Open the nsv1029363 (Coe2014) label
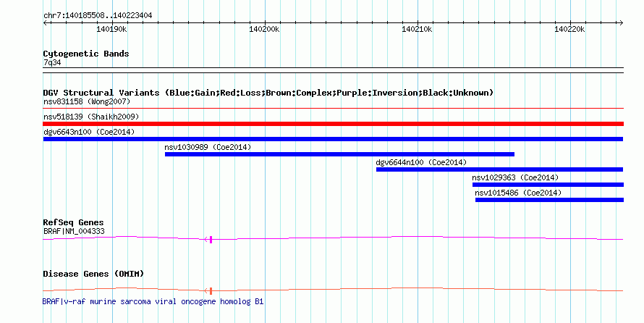 pos(515,177)
